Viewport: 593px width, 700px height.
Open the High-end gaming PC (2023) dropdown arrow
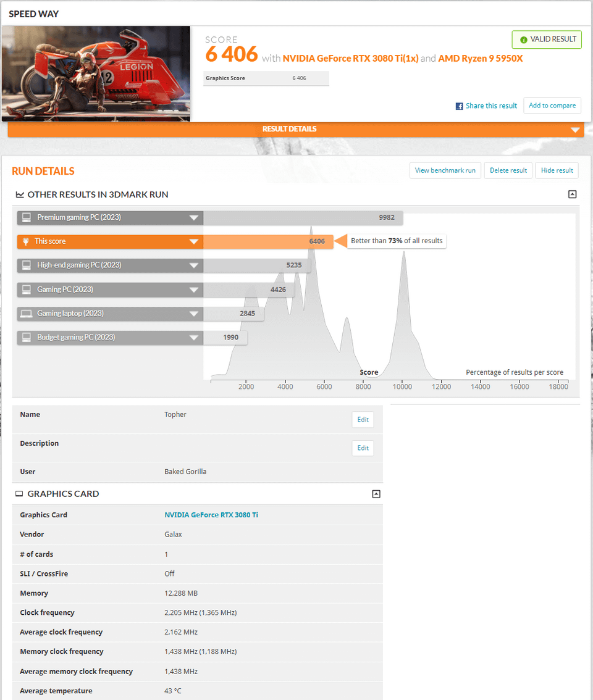[193, 265]
